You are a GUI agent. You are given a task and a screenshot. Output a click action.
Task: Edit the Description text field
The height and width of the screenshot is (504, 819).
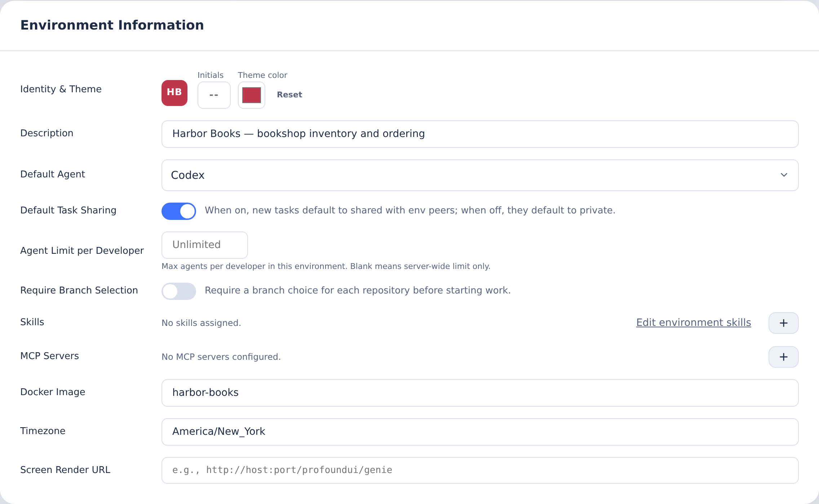(480, 134)
